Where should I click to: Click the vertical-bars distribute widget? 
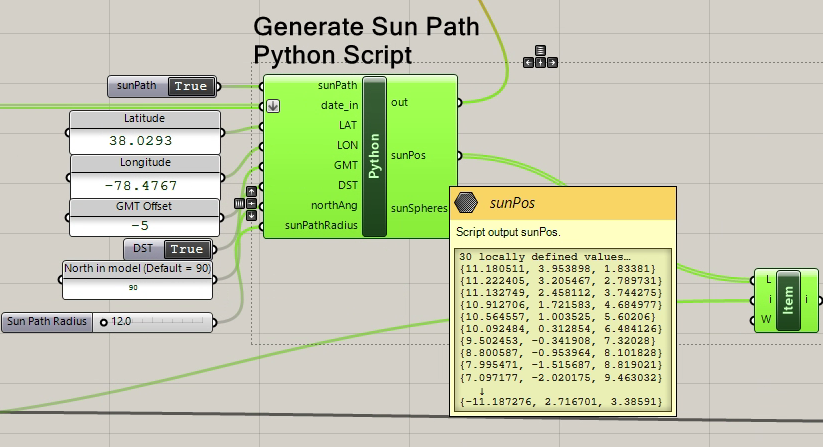tap(239, 203)
